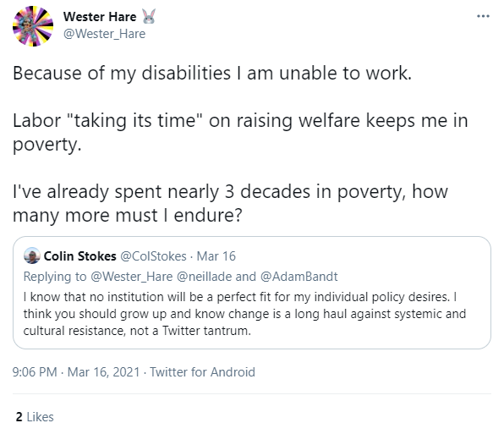Open the @Wester_Hare handle below the name
Image resolution: width=504 pixels, height=434 pixels.
(105, 34)
